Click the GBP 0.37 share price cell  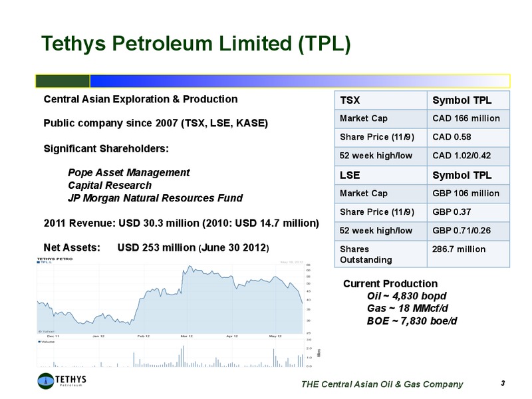pyautogui.click(x=468, y=212)
